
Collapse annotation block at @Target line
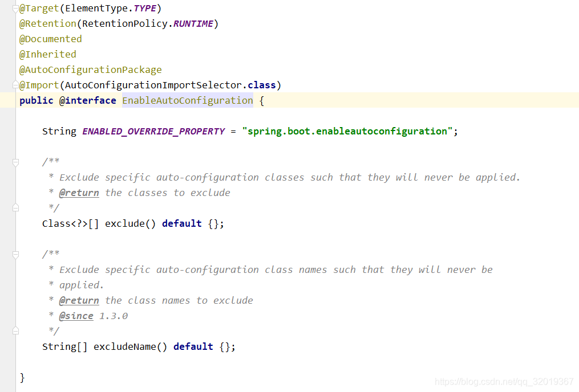pos(15,9)
